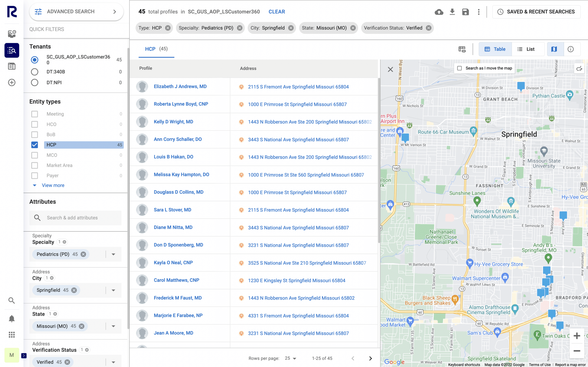This screenshot has height=367, width=588.
Task: Click CLEAR to remove all filters
Action: point(277,11)
